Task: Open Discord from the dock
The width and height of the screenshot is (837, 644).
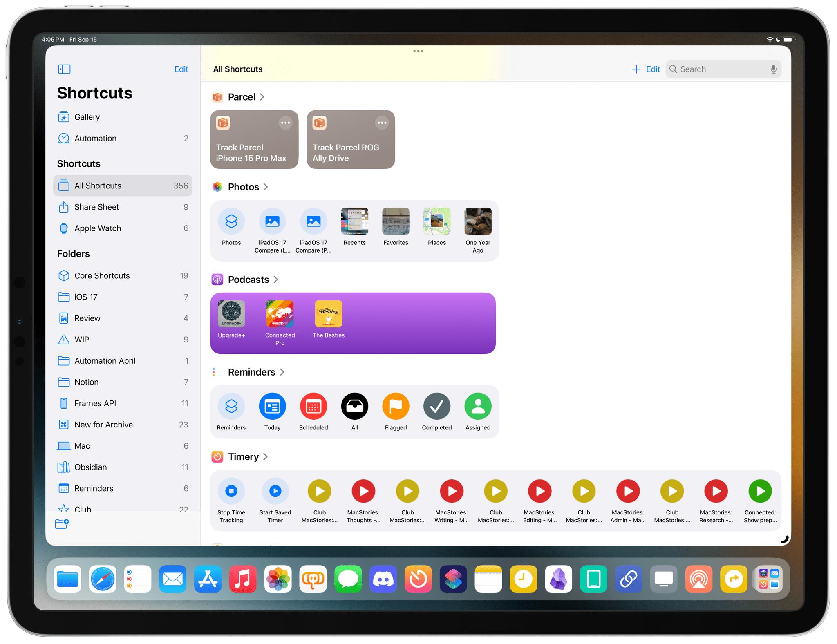Action: click(383, 579)
